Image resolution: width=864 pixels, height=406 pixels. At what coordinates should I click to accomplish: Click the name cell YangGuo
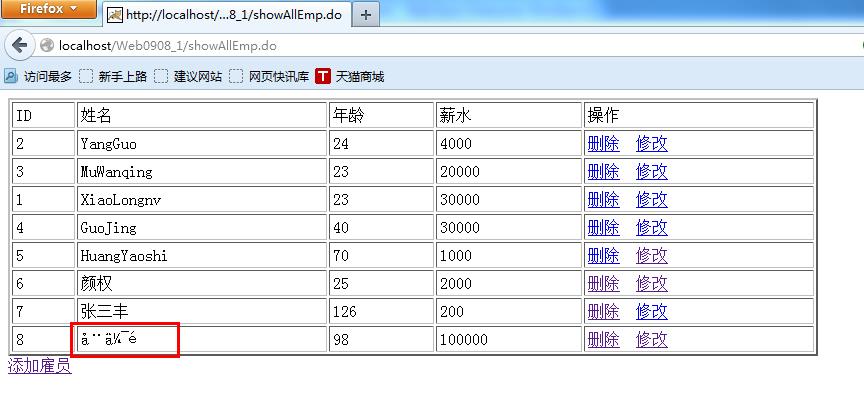pyautogui.click(x=202, y=144)
